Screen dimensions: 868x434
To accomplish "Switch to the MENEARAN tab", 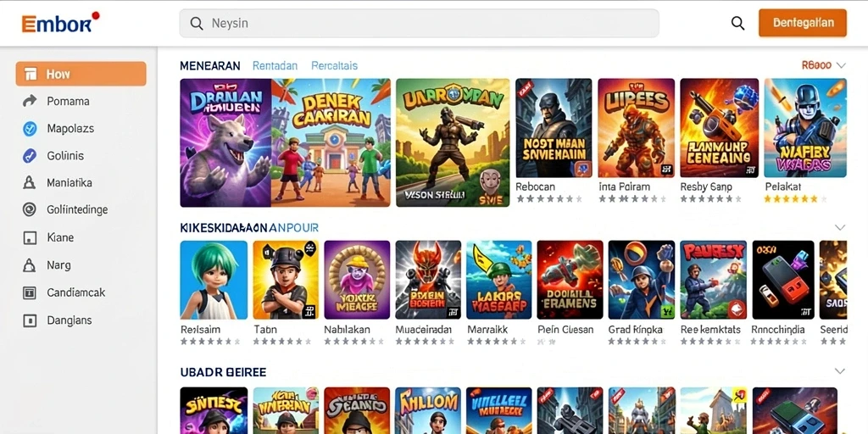I will pyautogui.click(x=210, y=66).
